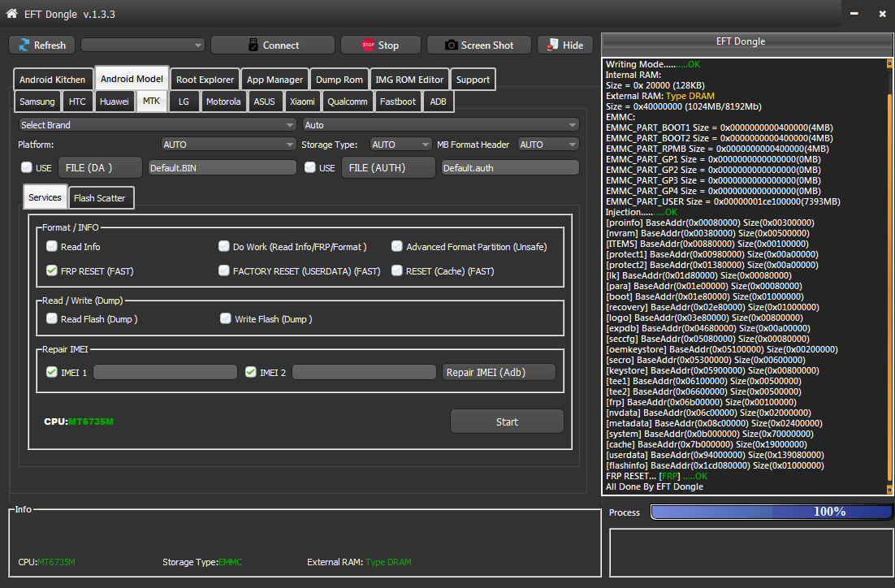Image resolution: width=895 pixels, height=588 pixels.
Task: Click the Stop button label
Action: point(389,45)
